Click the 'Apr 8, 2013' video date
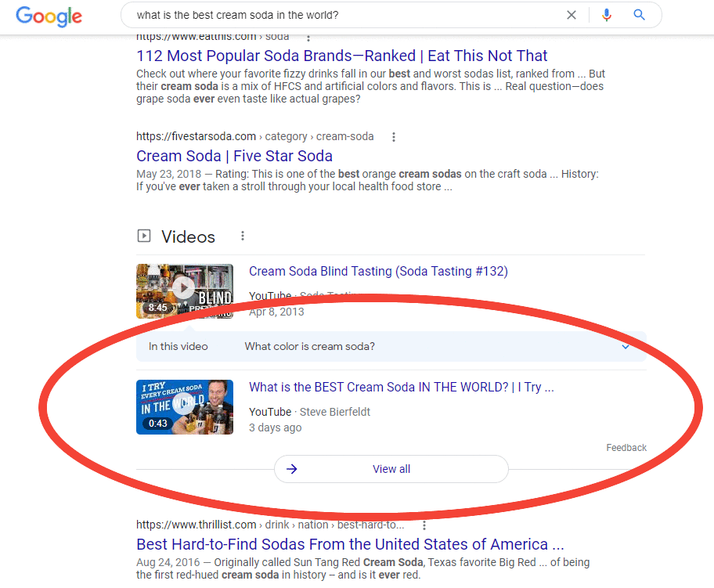 (276, 312)
